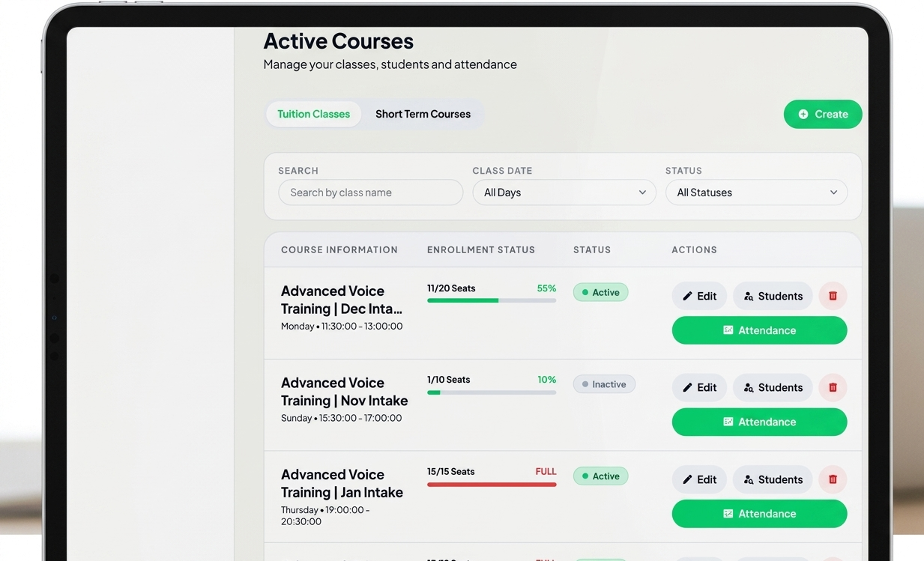924x561 pixels.
Task: Click the Enrollment Status column header
Action: point(481,249)
